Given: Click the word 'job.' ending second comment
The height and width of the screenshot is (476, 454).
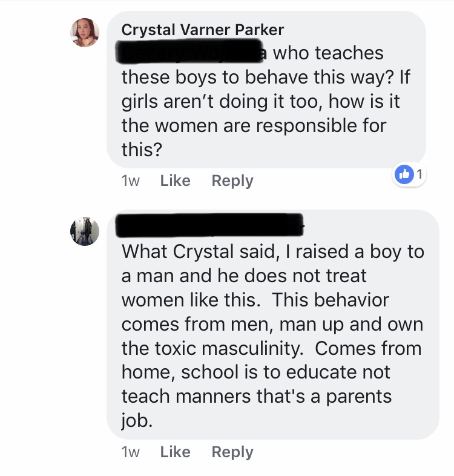Looking at the screenshot, I should pyautogui.click(x=137, y=421).
